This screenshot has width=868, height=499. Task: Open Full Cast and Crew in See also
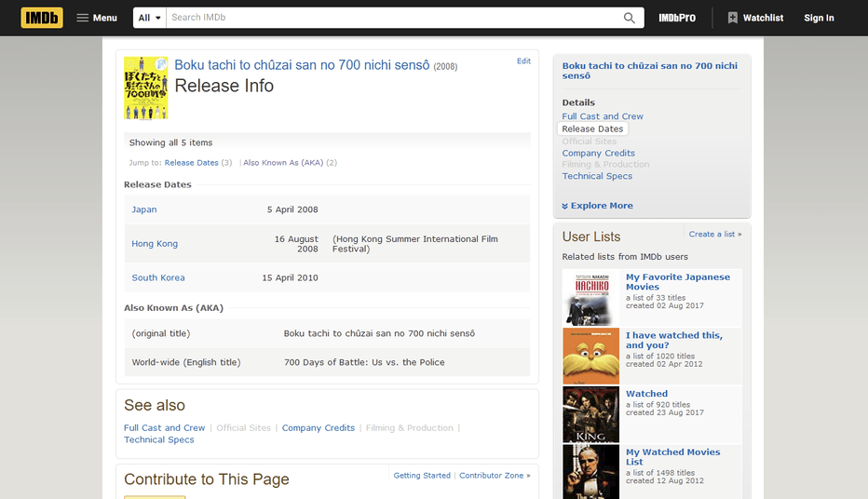pos(165,428)
